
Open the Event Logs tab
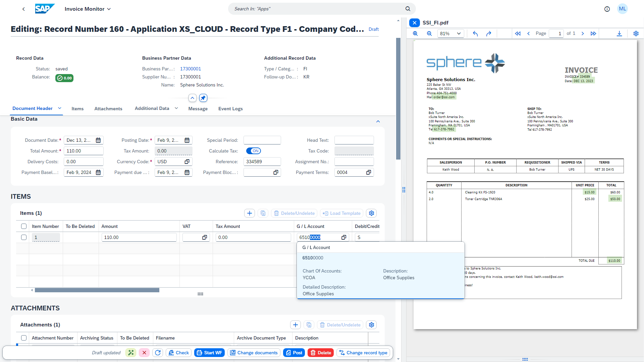pos(230,109)
